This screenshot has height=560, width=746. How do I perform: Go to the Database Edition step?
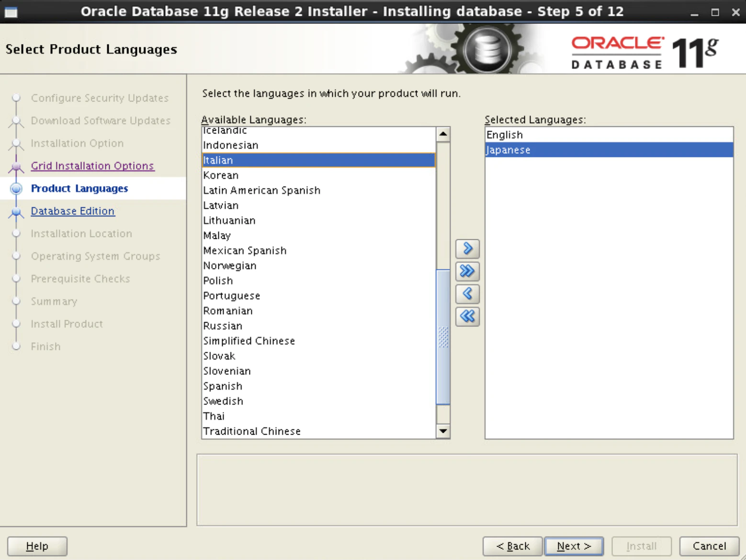coord(73,211)
